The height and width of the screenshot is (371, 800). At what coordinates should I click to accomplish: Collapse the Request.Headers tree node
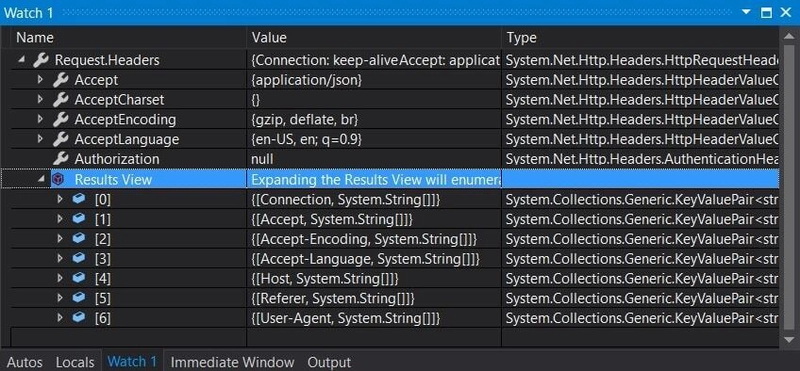21,60
